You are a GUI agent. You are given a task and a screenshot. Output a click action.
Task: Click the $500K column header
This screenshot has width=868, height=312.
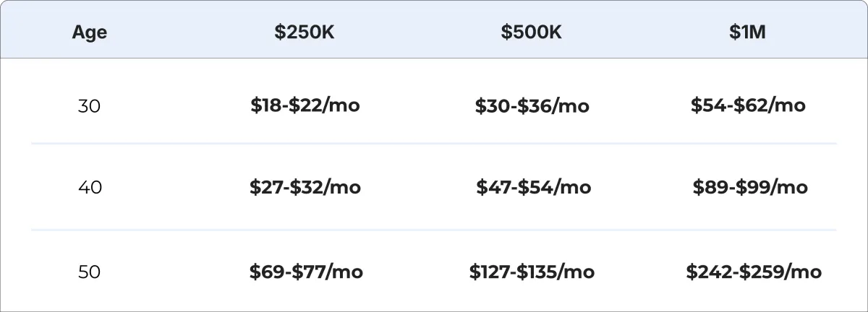tap(532, 32)
